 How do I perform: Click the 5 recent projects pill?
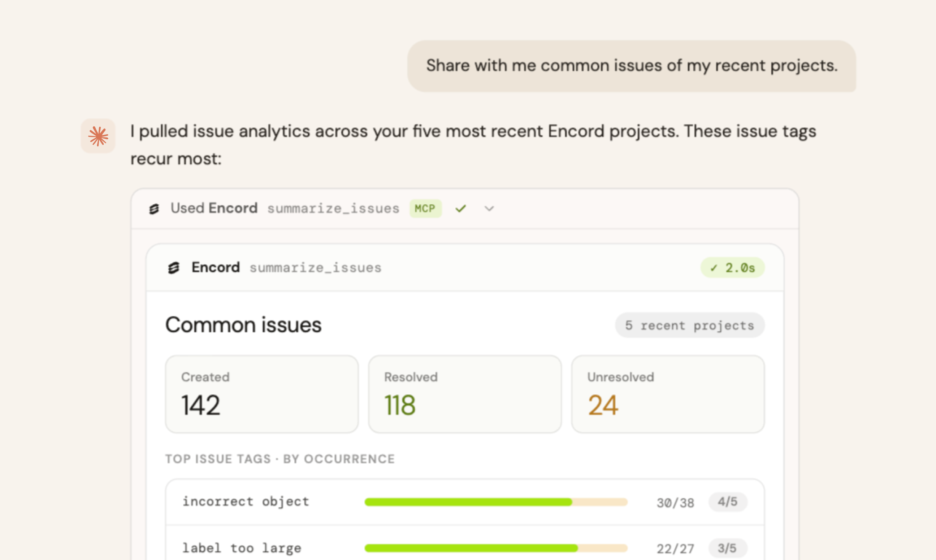(690, 325)
